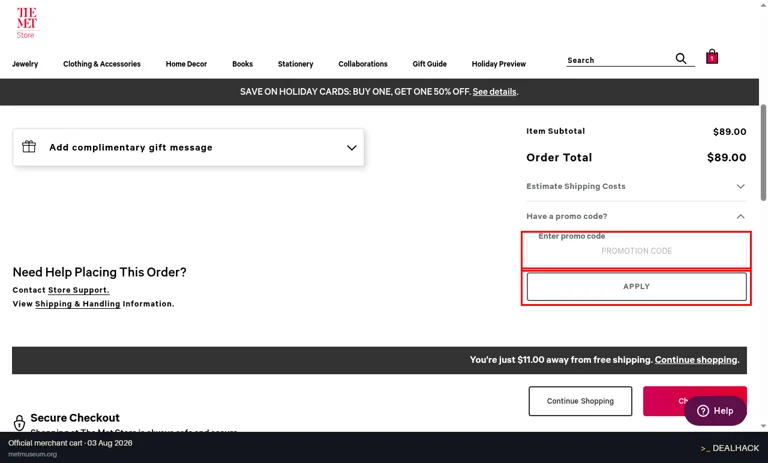Open the Jewelry menu
This screenshot has height=463, width=768.
[25, 64]
